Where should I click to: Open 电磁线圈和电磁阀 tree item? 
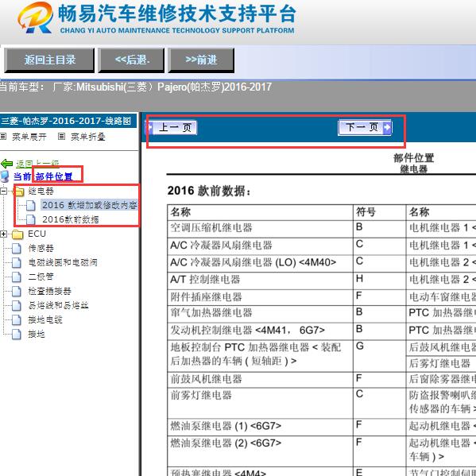pos(63,262)
